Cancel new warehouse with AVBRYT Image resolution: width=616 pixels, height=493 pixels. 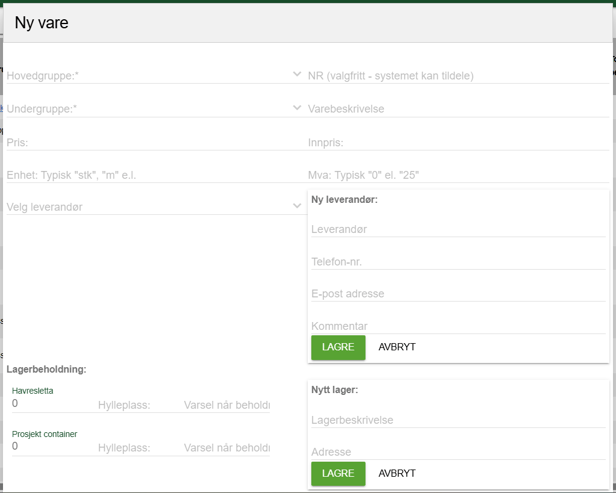[x=397, y=473]
